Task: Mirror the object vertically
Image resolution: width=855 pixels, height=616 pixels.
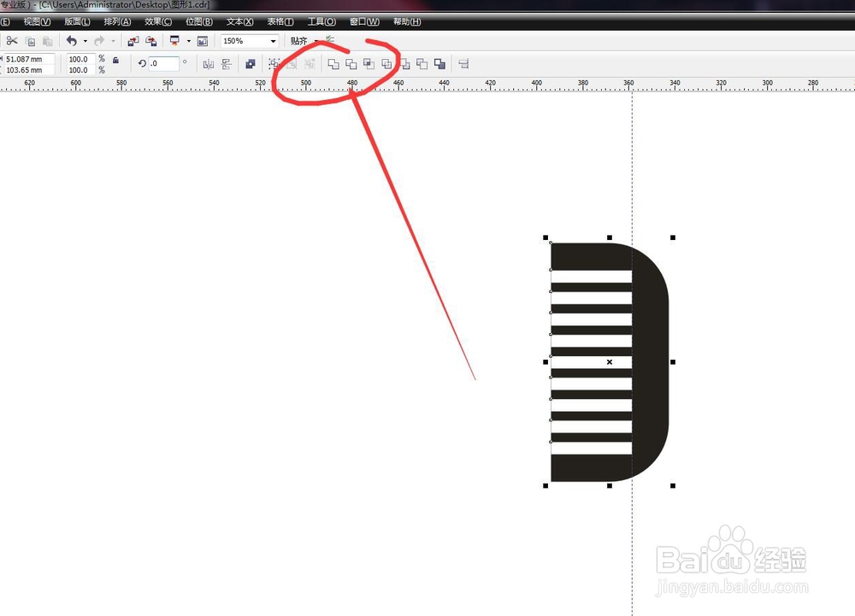Action: coord(227,64)
